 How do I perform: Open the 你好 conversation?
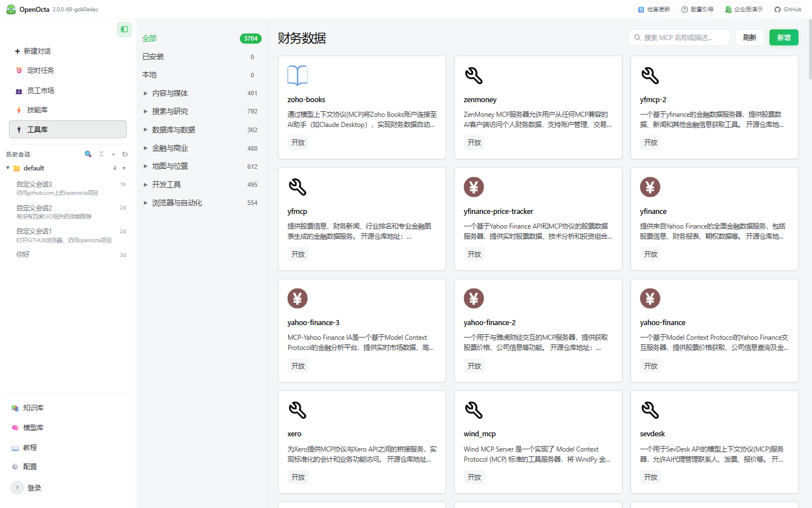coord(70,255)
